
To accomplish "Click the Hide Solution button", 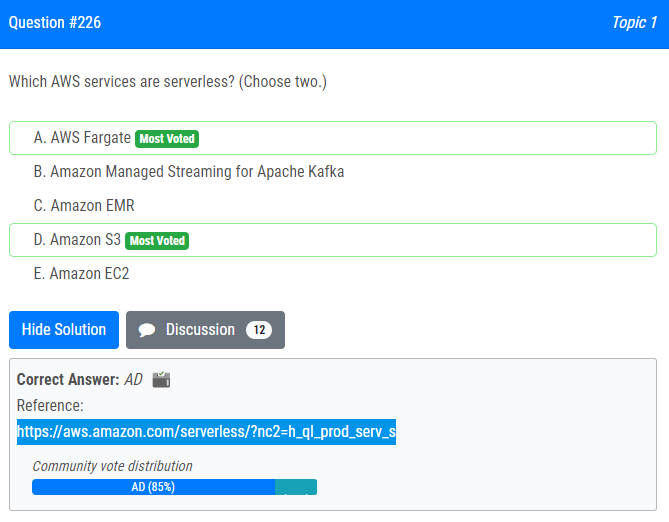I will tap(64, 330).
